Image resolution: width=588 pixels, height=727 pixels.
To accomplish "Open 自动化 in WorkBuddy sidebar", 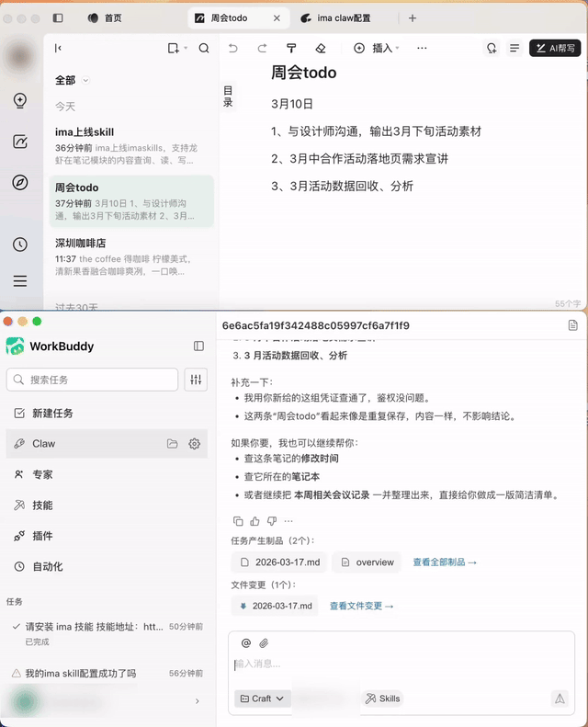I will 107,566.
